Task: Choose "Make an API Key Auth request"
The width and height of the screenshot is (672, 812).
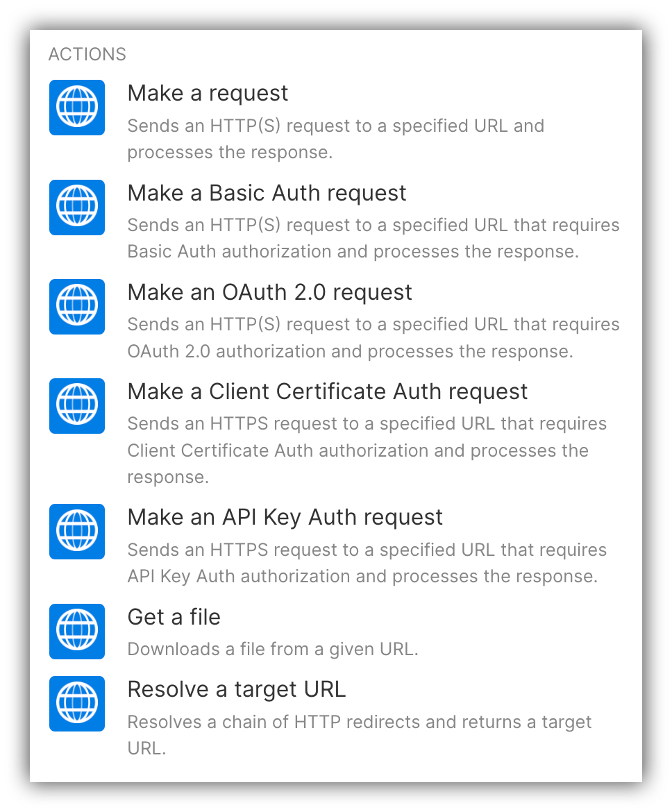Action: 285,516
